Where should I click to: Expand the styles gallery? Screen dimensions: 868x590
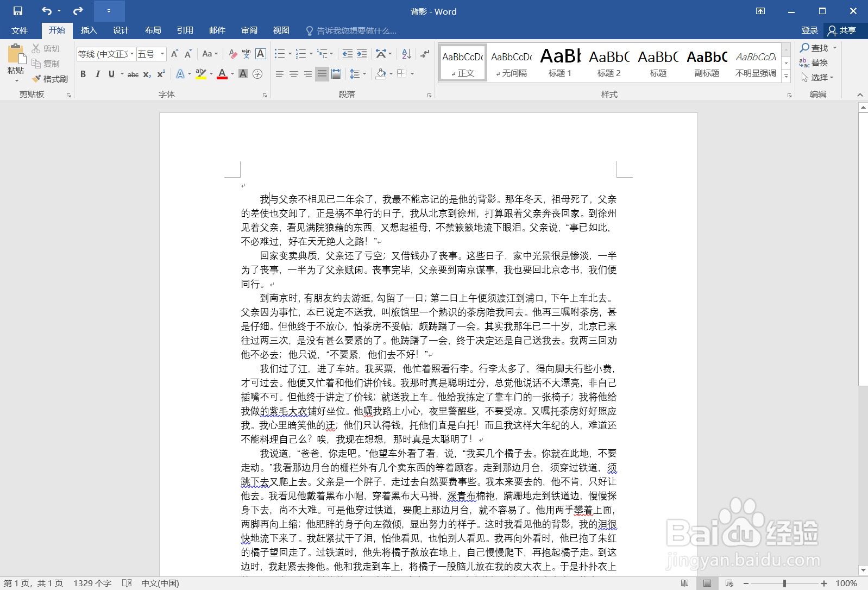tap(786, 77)
